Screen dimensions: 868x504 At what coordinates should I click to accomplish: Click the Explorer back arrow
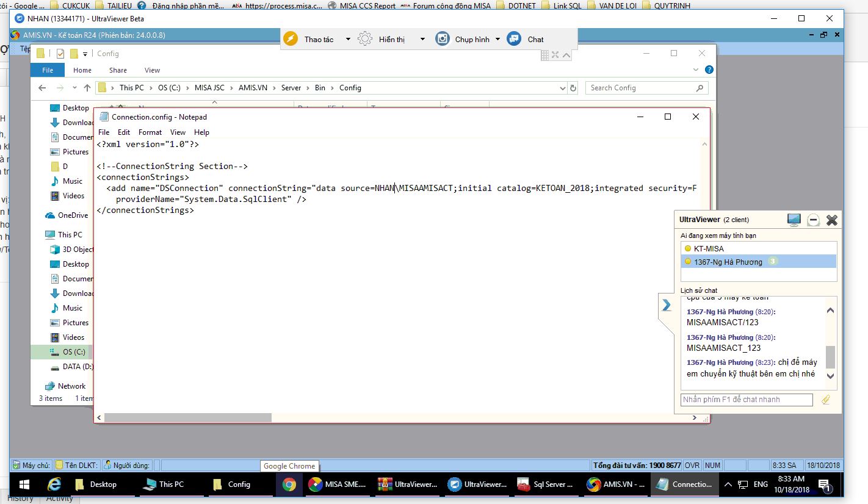[x=42, y=88]
